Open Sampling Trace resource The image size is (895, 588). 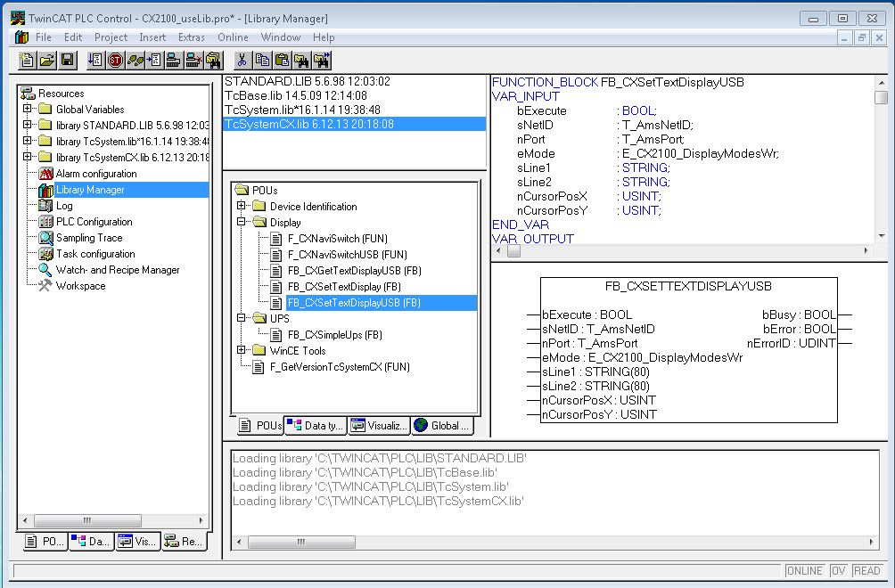click(x=89, y=237)
